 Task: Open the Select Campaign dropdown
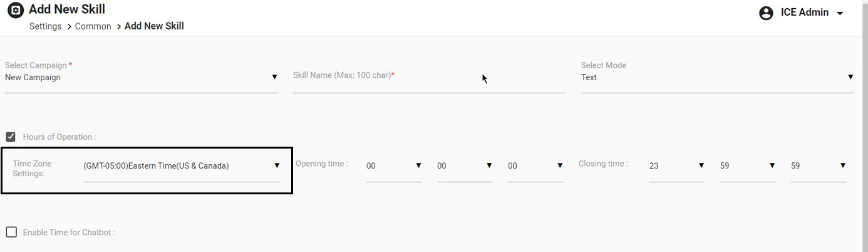141,78
